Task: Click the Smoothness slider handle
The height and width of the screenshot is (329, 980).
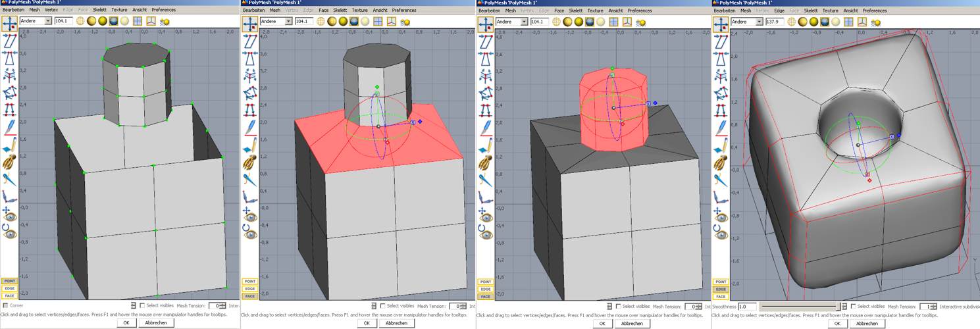Action: point(838,307)
